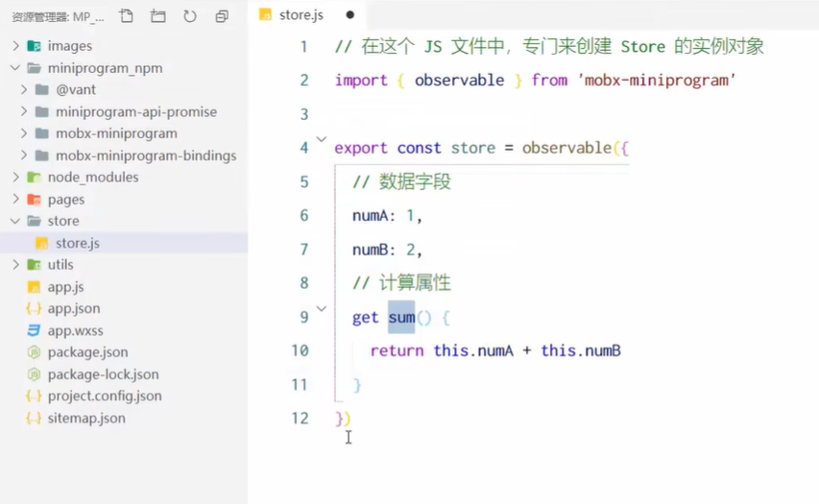819x504 pixels.
Task: Click line number 12 in the gutter
Action: 301,419
